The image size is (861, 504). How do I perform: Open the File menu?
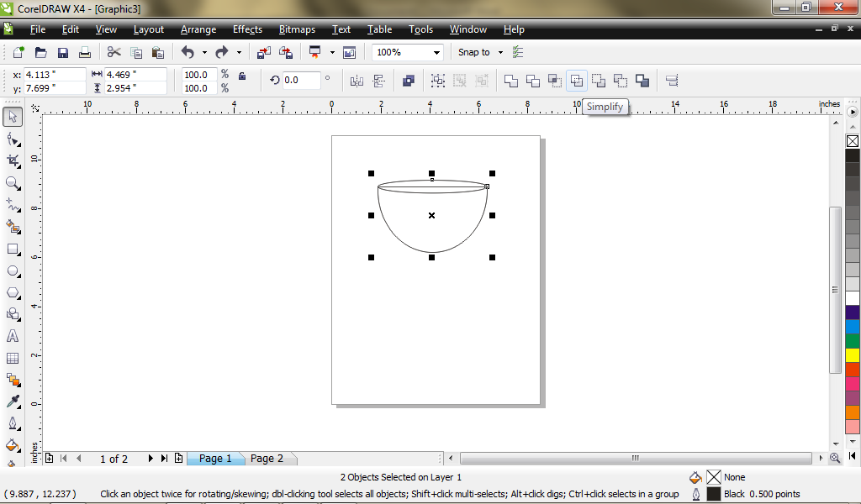[x=37, y=29]
